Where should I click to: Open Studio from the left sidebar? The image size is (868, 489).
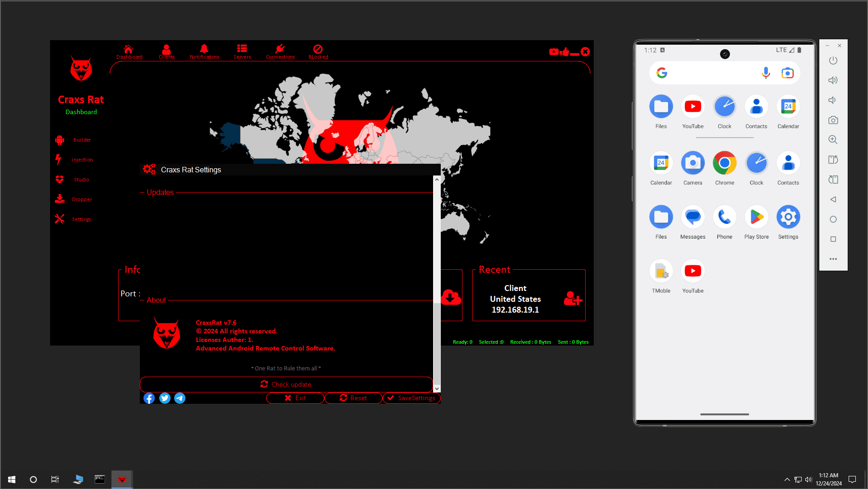click(x=72, y=180)
